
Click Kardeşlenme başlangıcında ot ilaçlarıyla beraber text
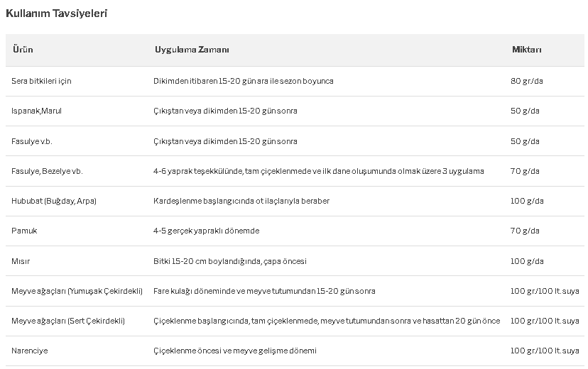pyautogui.click(x=241, y=201)
